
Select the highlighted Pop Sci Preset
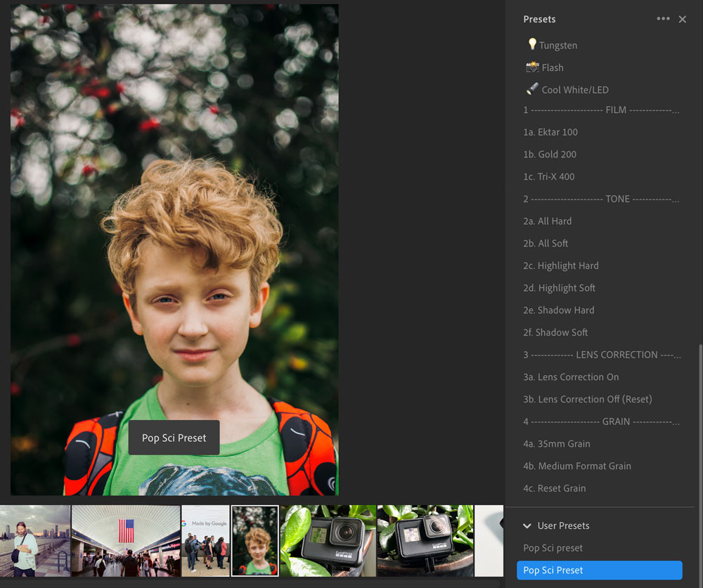599,570
